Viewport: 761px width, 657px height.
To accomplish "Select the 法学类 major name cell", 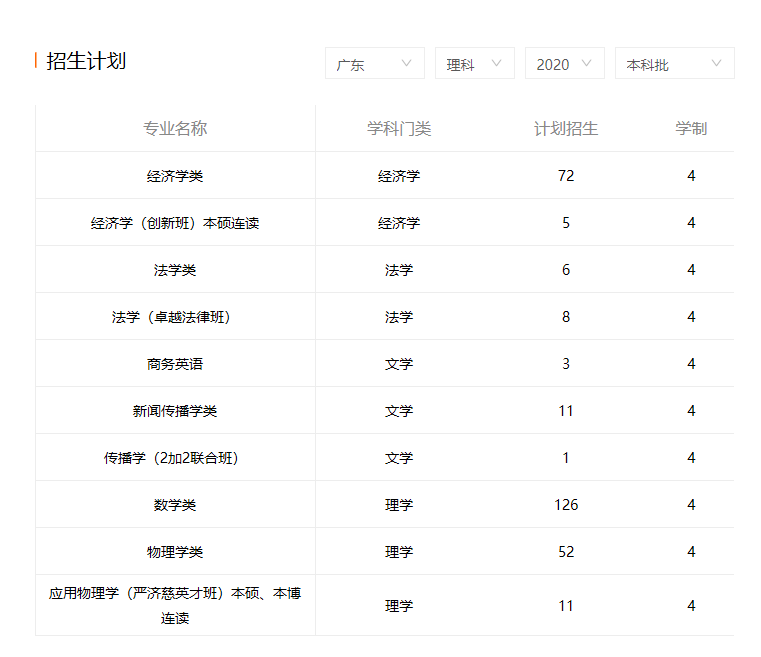I will 175,270.
